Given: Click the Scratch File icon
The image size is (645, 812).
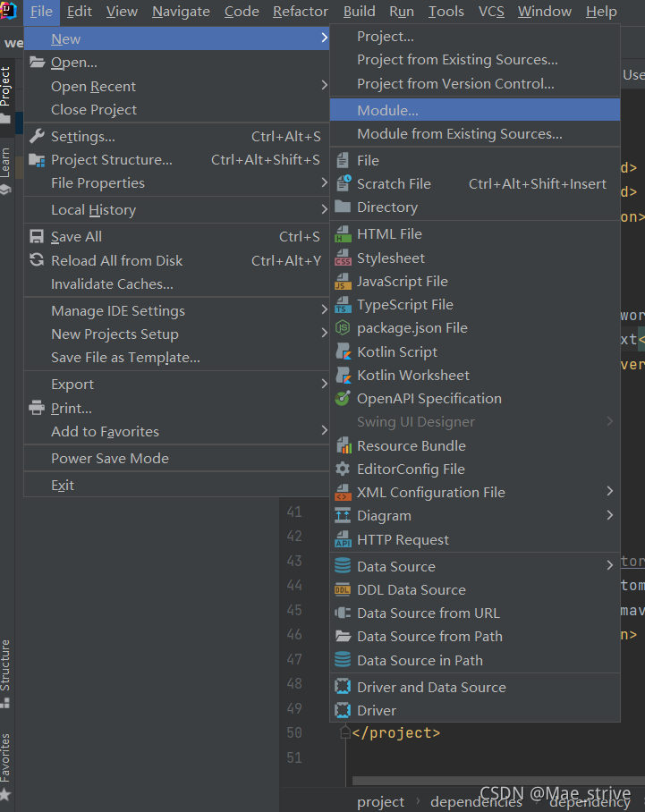Looking at the screenshot, I should (343, 183).
